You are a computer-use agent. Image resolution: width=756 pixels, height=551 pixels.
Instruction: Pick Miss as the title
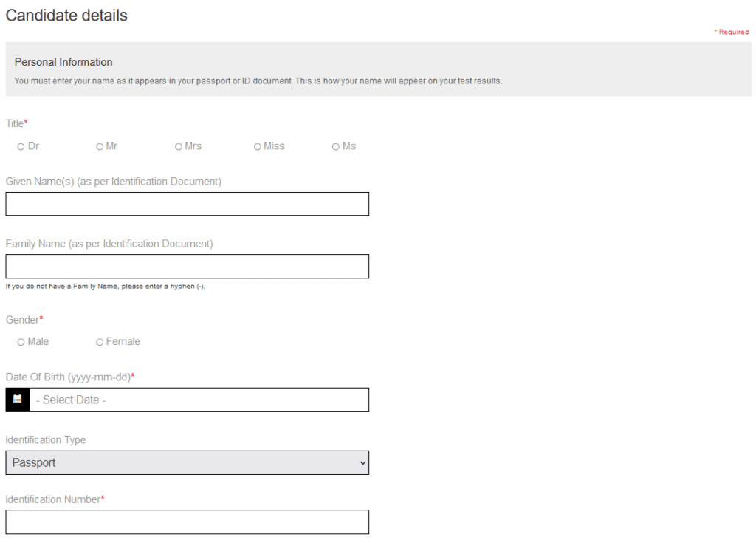(258, 147)
